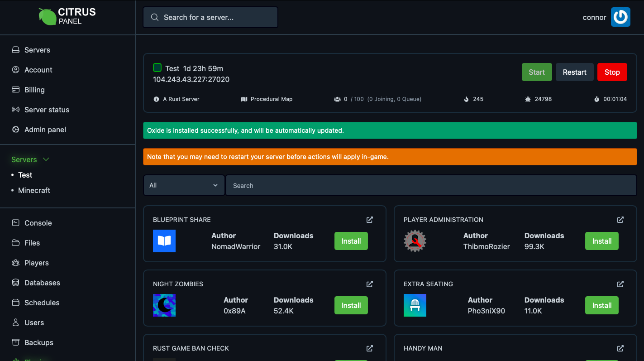
Task: Focus the Search for a server field
Action: tap(210, 17)
